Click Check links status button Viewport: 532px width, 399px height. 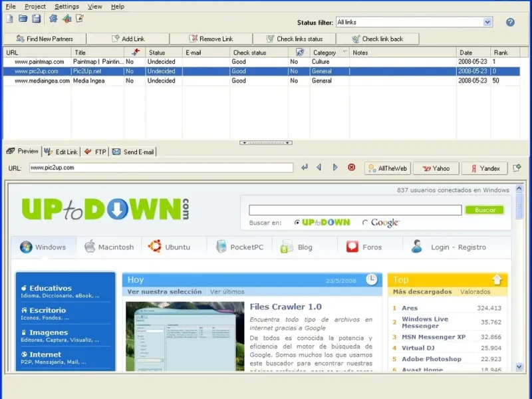coord(294,39)
